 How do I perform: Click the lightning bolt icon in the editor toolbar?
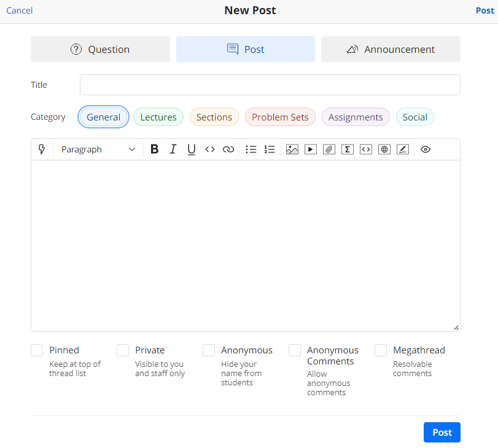point(42,149)
